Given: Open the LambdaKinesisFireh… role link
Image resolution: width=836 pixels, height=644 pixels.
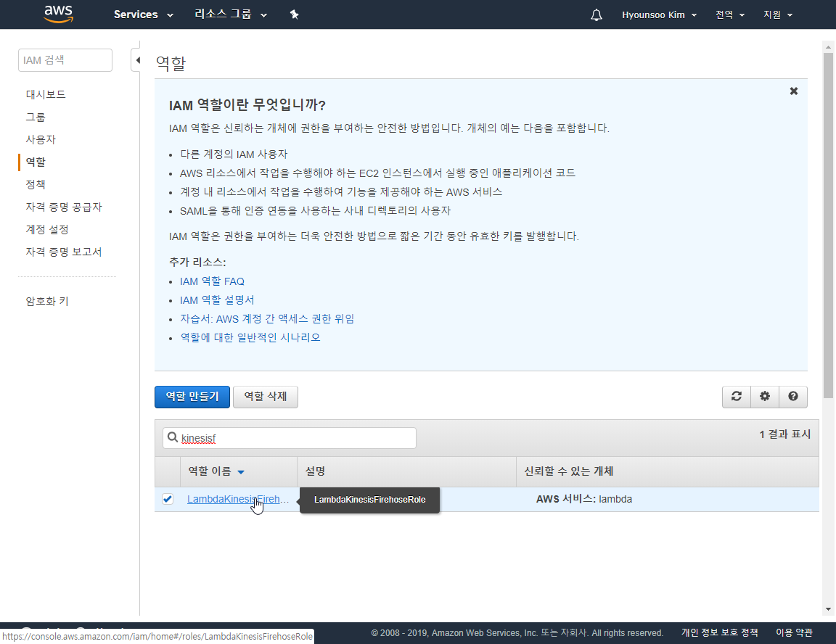Looking at the screenshot, I should pyautogui.click(x=238, y=499).
